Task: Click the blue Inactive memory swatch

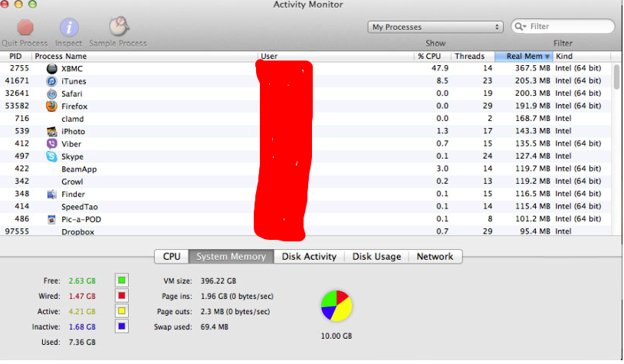Action: pyautogui.click(x=122, y=326)
